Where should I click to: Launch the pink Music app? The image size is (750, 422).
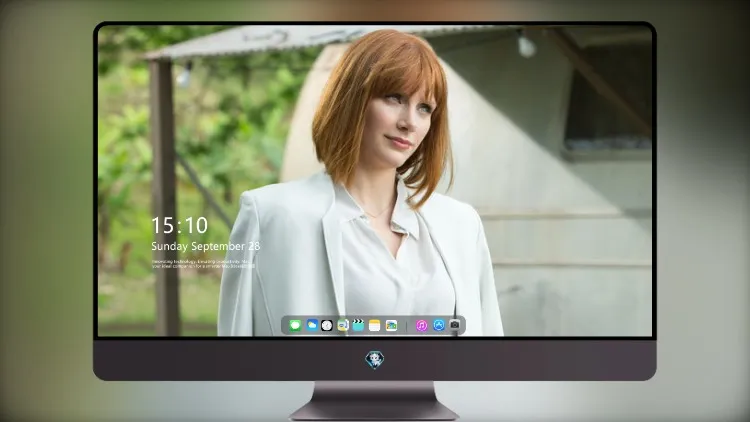click(x=421, y=325)
